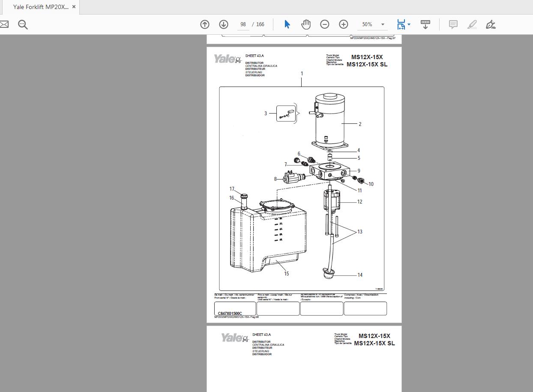Image resolution: width=533 pixels, height=392 pixels.
Task: Close the Yale Forklift document tab
Action: 73,7
